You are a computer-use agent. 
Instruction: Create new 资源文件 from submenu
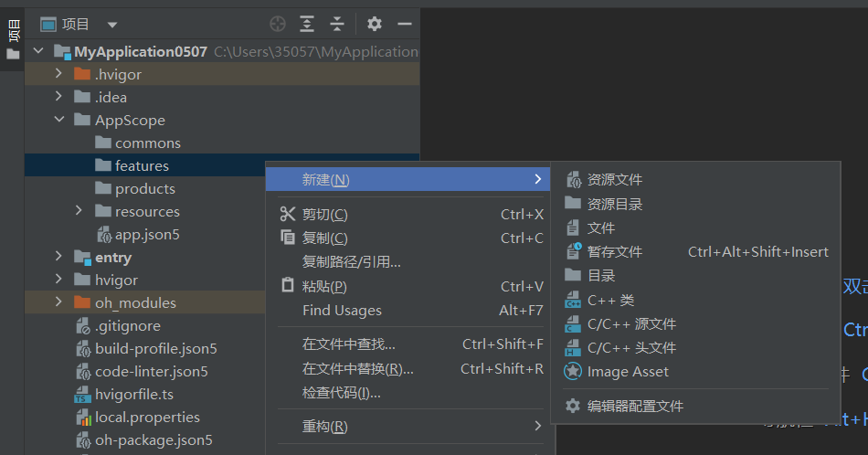point(696,179)
